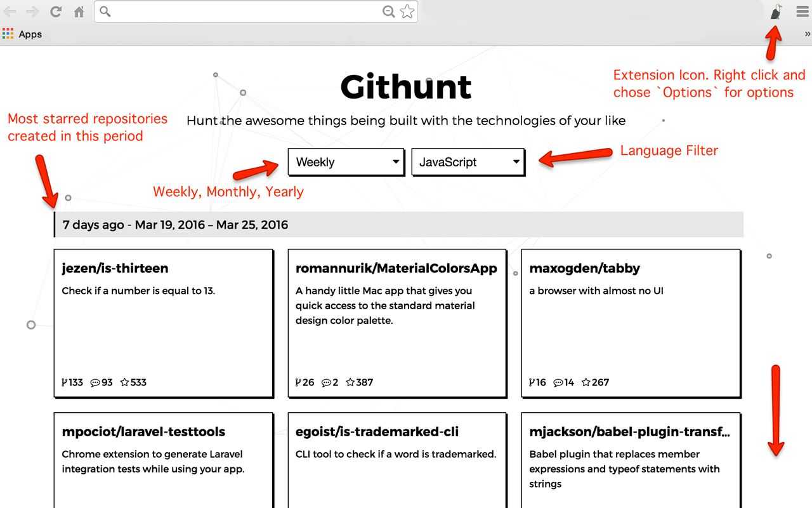
Task: Click 'a browser with almost no UI' description
Action: 596,291
